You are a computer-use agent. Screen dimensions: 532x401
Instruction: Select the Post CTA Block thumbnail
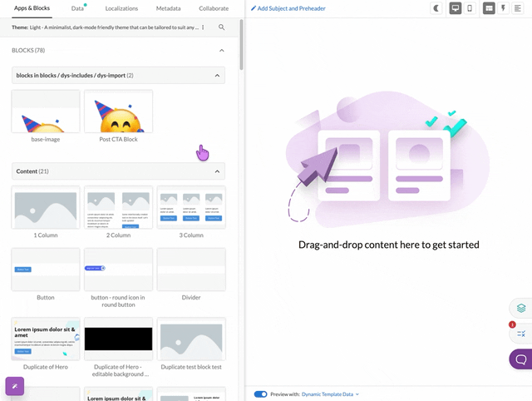(118, 111)
